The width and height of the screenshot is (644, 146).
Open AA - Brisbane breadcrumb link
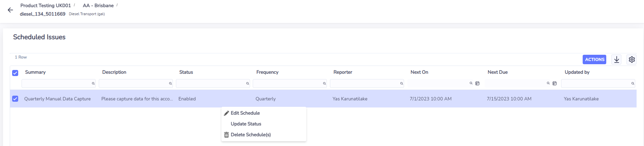98,5
